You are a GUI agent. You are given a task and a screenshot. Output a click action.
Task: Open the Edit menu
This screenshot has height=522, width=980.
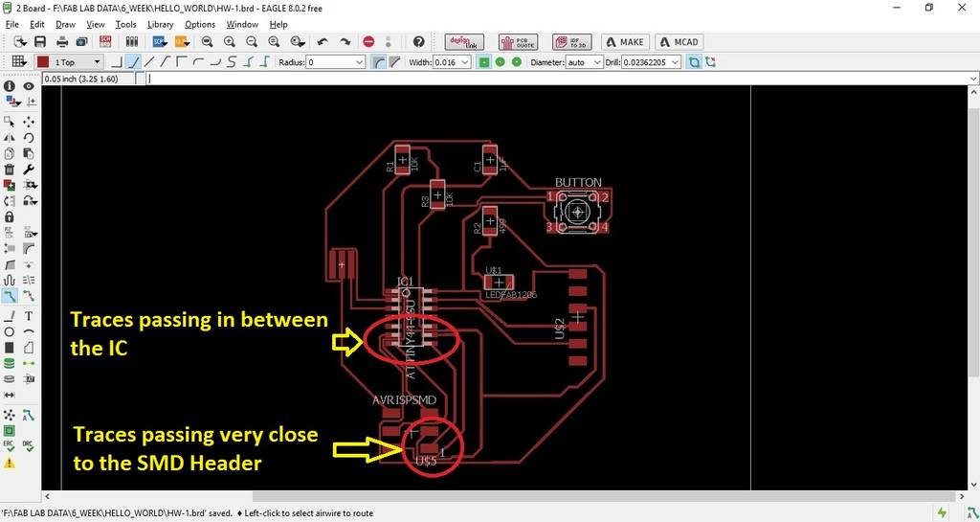point(37,24)
